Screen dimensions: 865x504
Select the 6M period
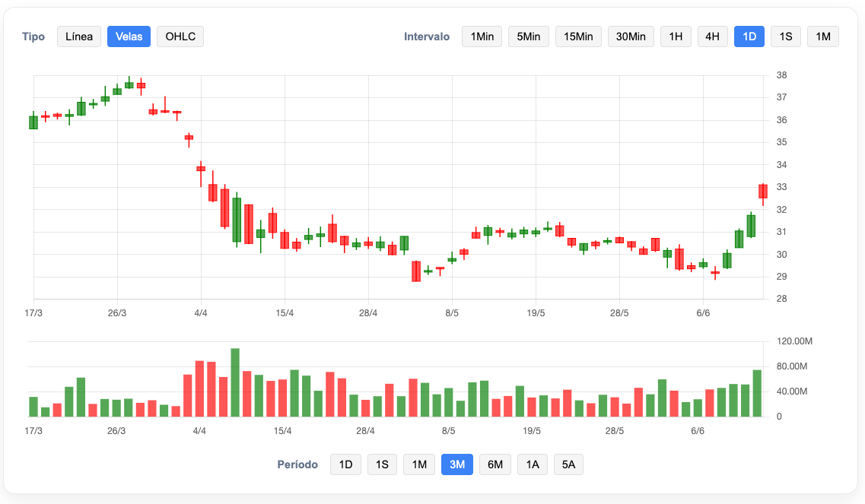(x=495, y=464)
